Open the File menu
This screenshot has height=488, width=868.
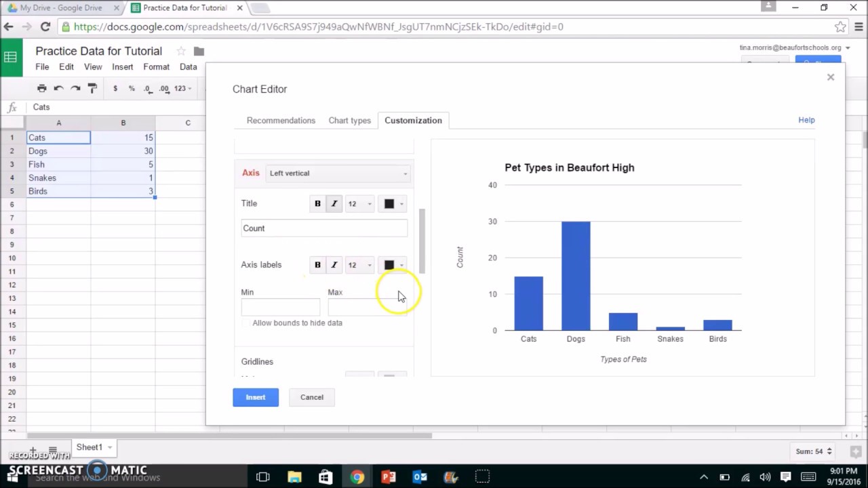(42, 67)
